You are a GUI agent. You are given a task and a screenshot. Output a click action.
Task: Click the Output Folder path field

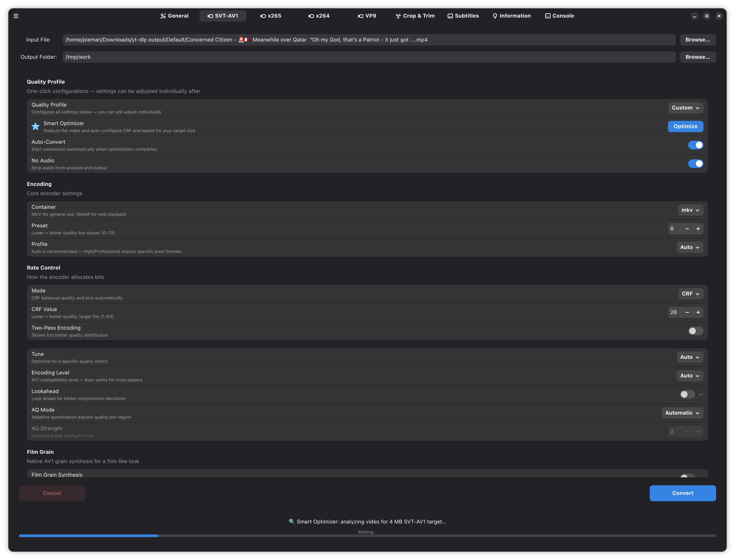click(x=369, y=57)
